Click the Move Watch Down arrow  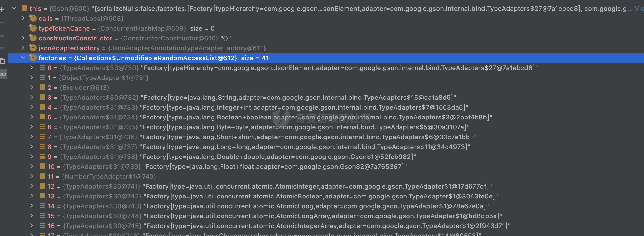(2, 48)
